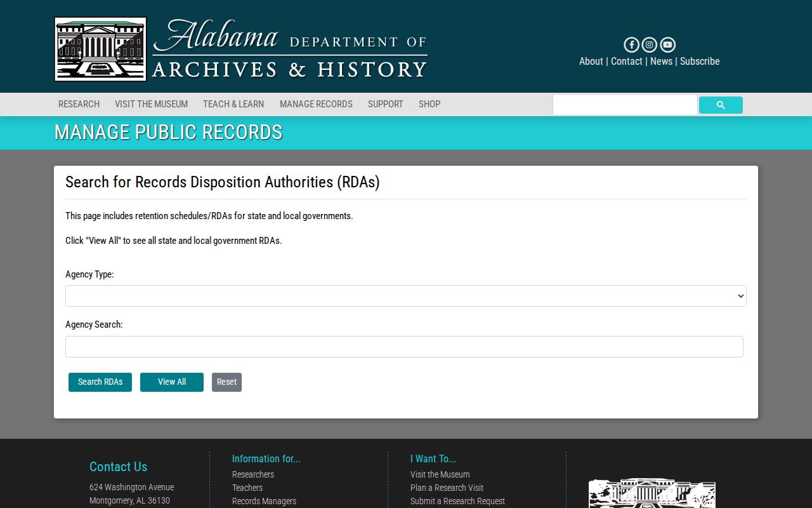The height and width of the screenshot is (508, 812).
Task: Click the Alabama Archives & History logo
Action: [x=241, y=49]
